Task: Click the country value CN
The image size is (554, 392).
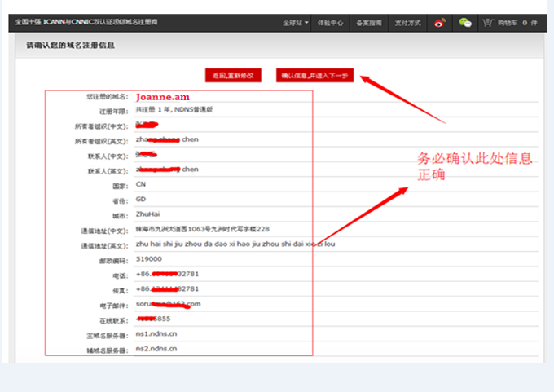Action: [x=141, y=184]
